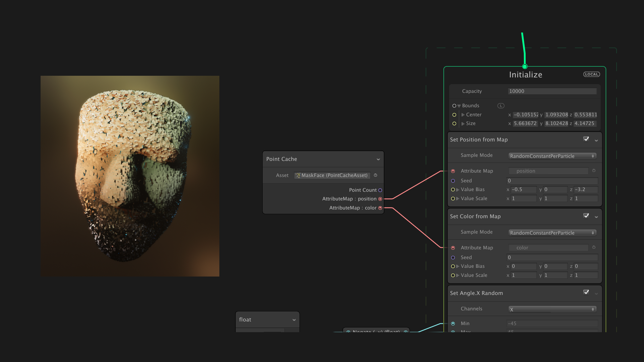Click Min input port in Set Angle.X

[453, 324]
